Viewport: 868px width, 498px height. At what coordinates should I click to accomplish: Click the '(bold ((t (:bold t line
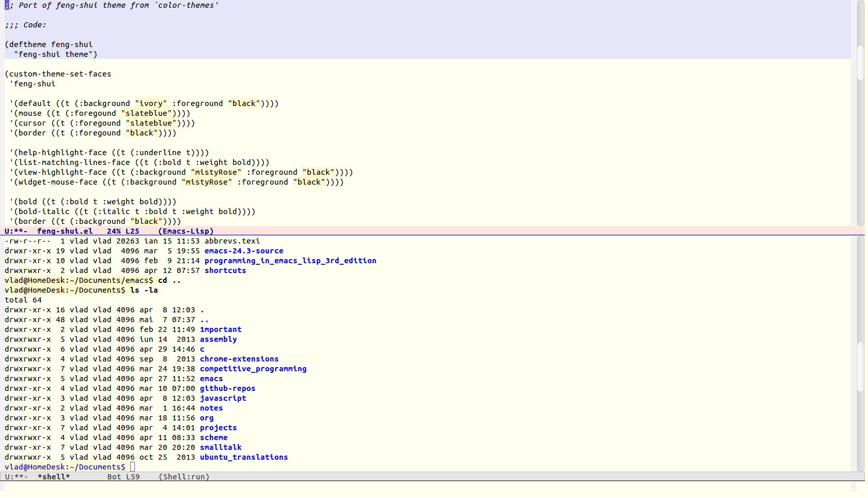pyautogui.click(x=93, y=202)
